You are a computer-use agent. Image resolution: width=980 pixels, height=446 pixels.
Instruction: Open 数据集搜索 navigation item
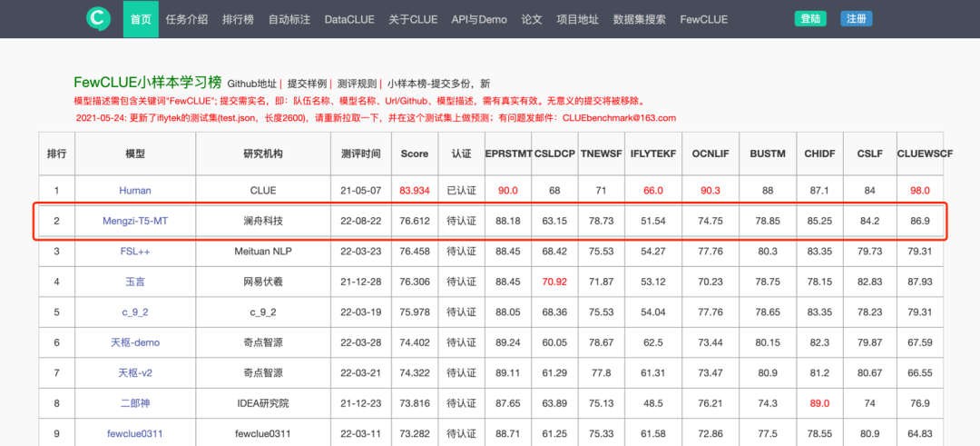coord(640,19)
